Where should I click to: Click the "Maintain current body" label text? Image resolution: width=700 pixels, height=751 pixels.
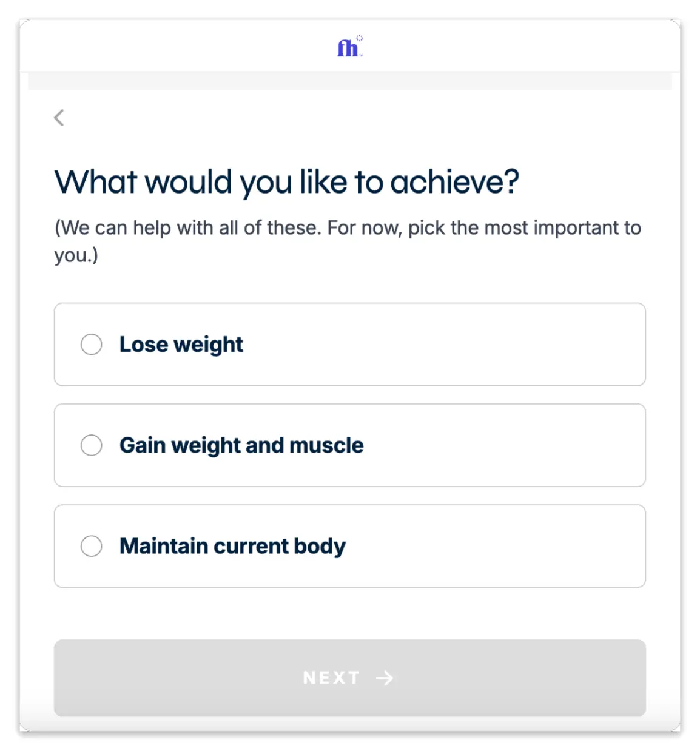tap(232, 546)
